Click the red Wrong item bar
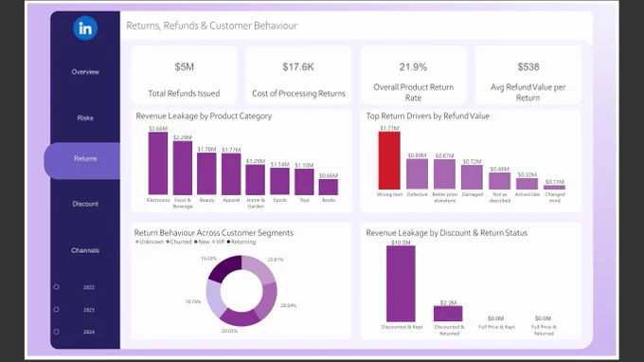644x362 pixels. [389, 160]
